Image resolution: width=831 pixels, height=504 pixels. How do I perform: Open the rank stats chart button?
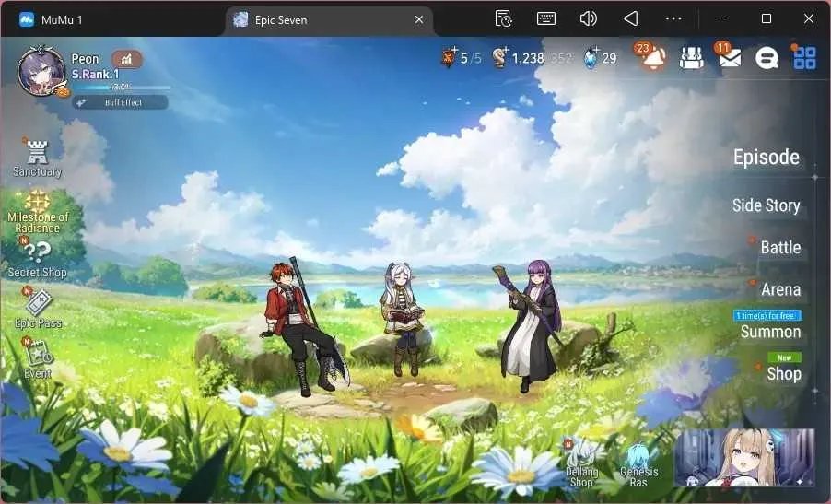126,59
